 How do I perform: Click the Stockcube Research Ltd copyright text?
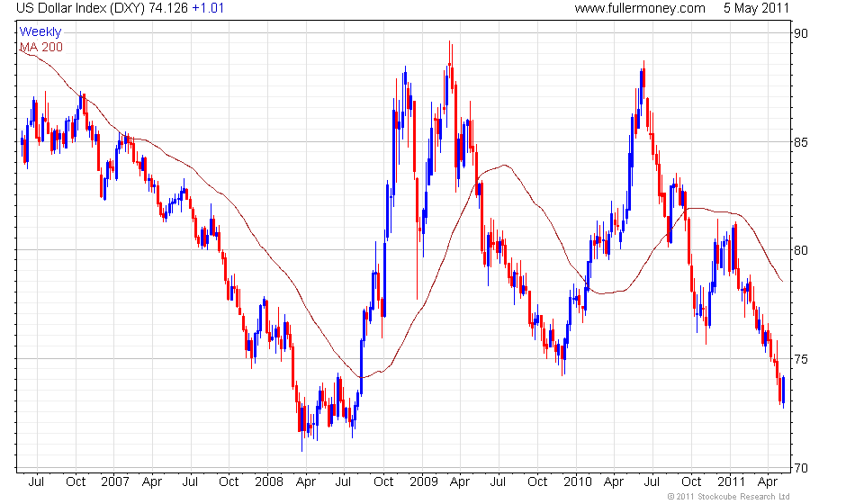(728, 497)
